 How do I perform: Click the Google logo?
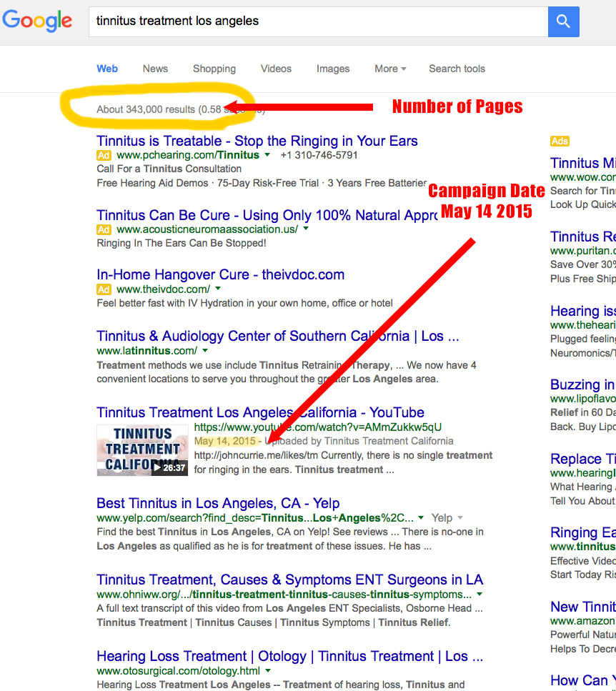point(37,21)
